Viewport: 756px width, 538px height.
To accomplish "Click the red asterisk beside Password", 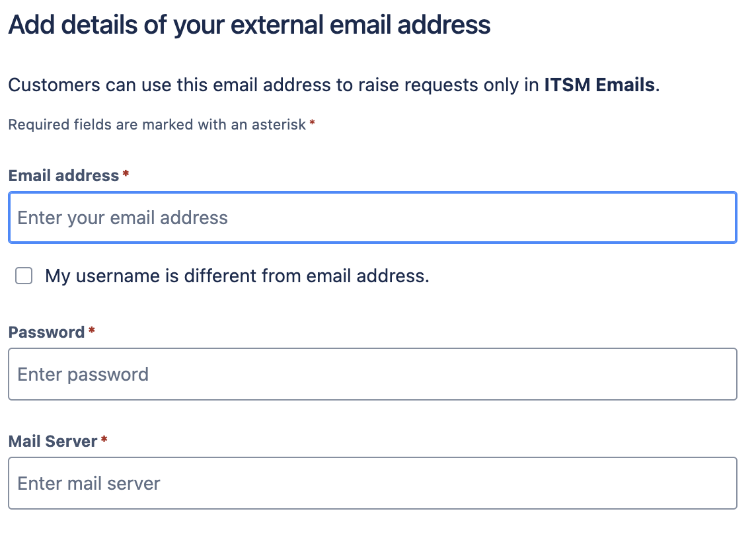I will (x=92, y=330).
